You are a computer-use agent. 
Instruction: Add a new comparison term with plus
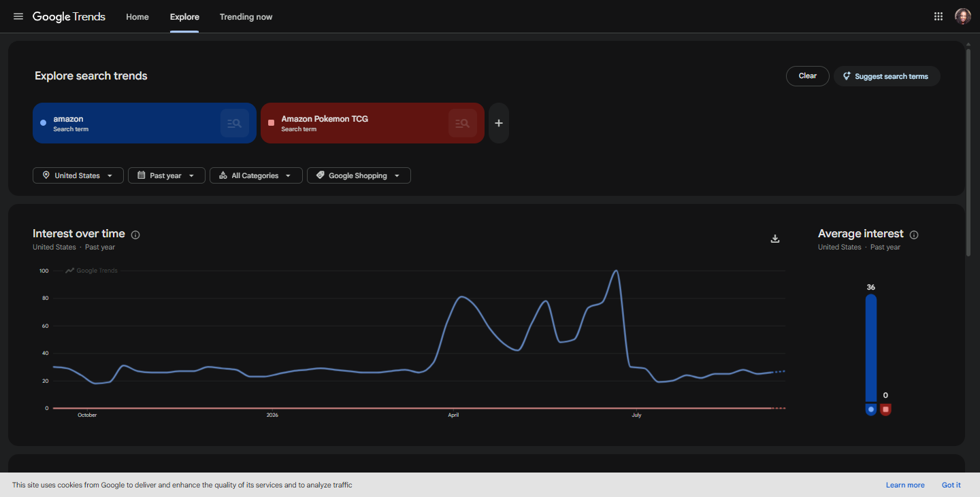click(499, 123)
